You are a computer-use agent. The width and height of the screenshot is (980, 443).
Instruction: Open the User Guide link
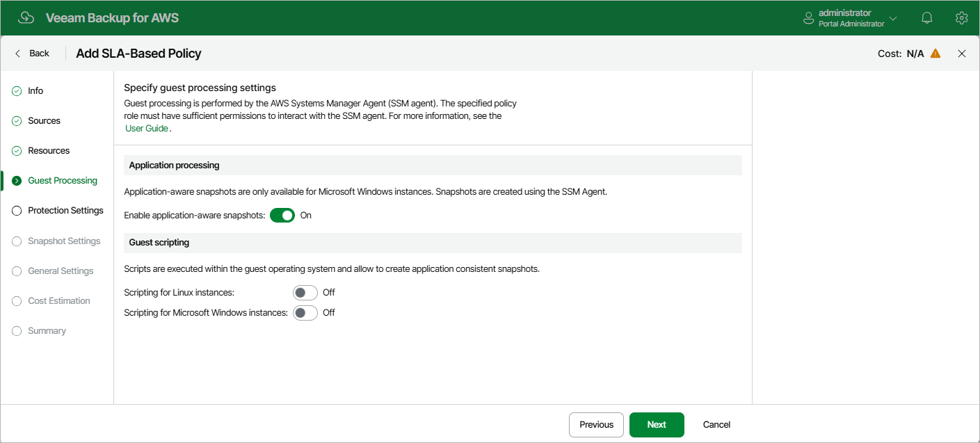click(145, 128)
